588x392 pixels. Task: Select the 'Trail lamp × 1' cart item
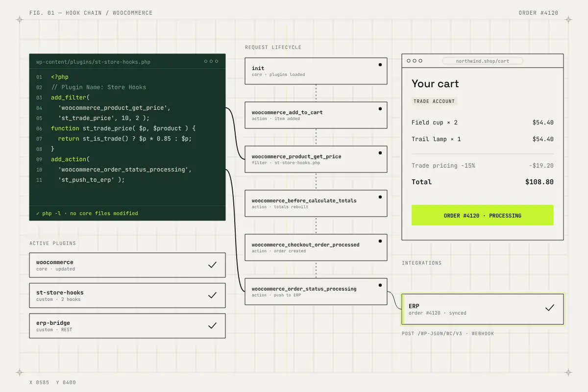(x=436, y=139)
